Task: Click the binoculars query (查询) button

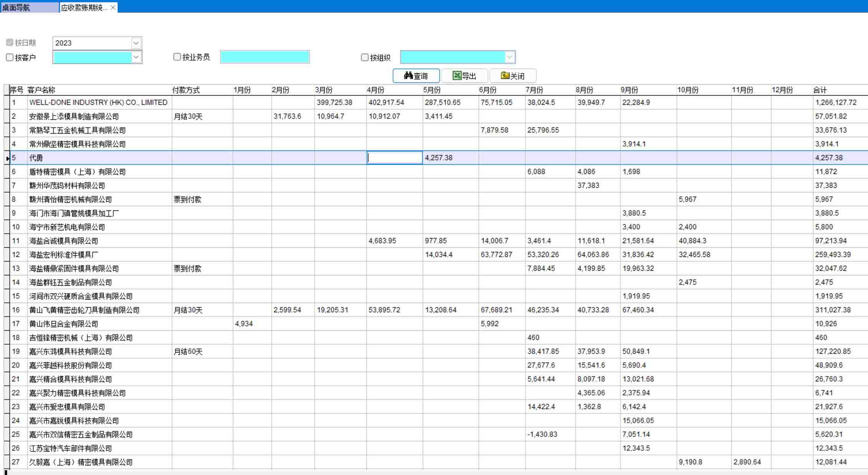Action: pos(416,76)
